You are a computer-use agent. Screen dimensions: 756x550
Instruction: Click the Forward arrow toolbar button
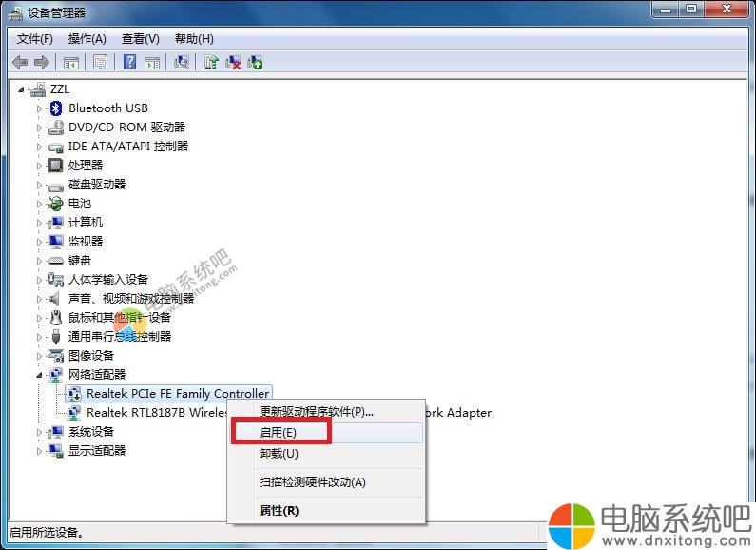(42, 62)
